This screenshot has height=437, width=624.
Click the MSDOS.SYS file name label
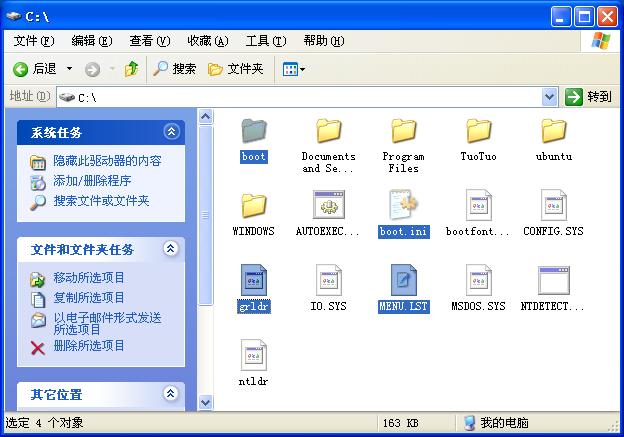coord(478,306)
